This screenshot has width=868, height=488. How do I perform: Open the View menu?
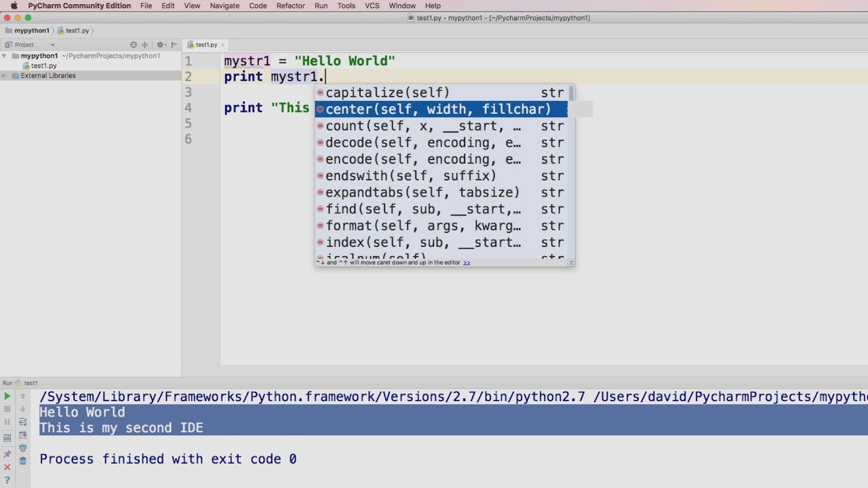point(192,5)
